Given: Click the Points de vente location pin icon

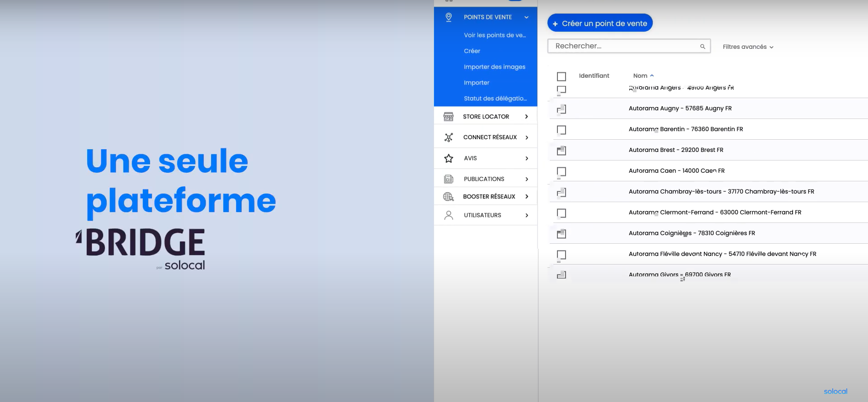Looking at the screenshot, I should click(x=448, y=17).
